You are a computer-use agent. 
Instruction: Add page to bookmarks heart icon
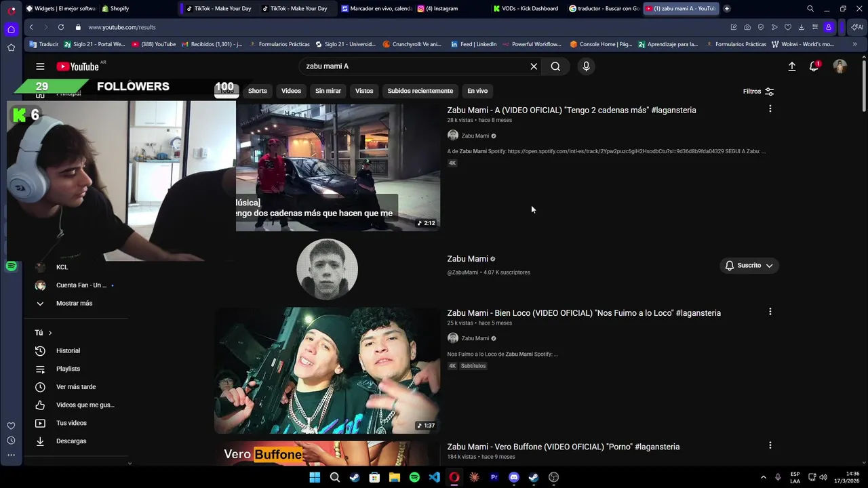[x=788, y=27]
